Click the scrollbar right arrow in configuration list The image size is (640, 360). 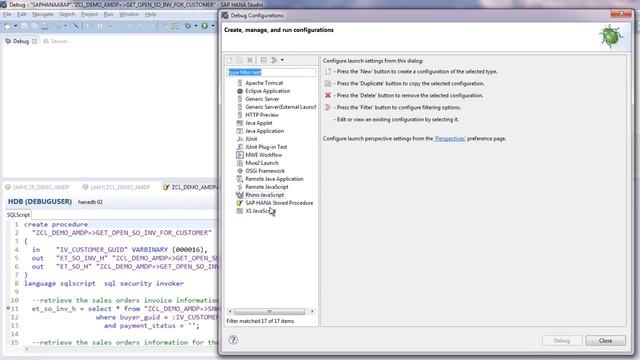coord(312,311)
